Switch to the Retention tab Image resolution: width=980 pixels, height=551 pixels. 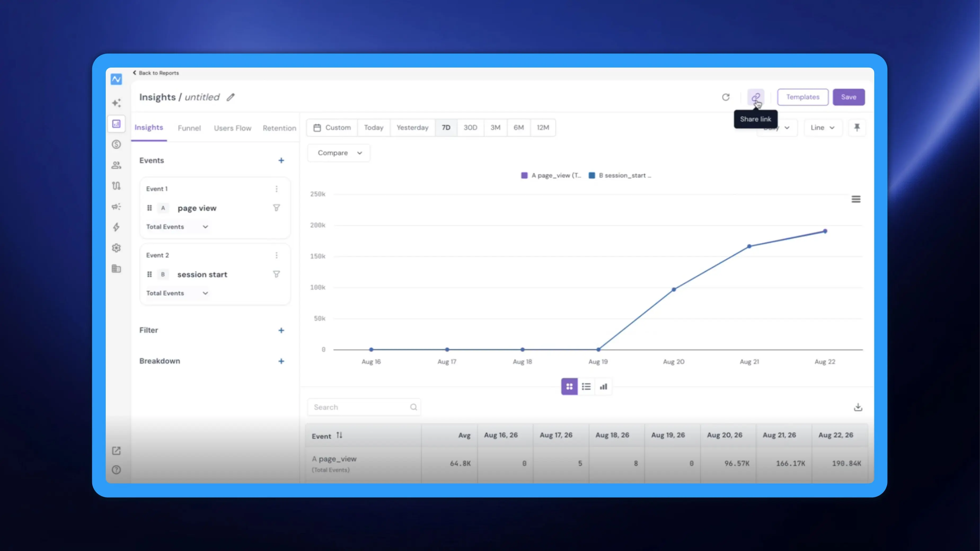[279, 128]
